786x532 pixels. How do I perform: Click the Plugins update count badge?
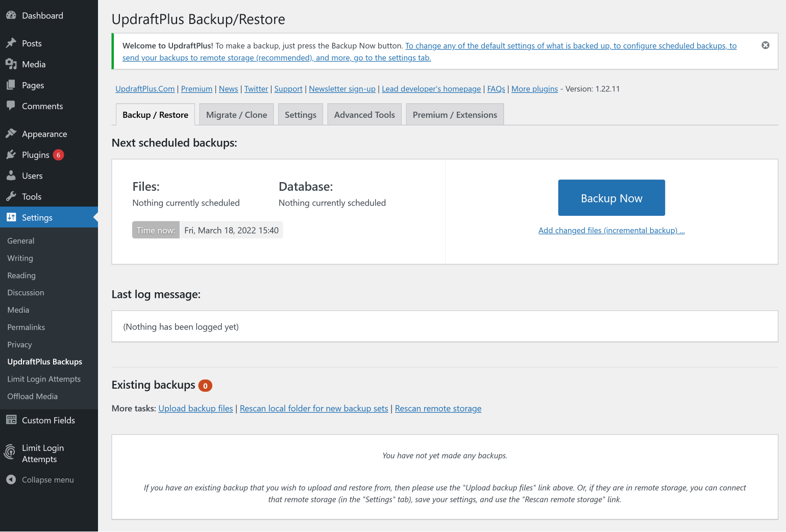[x=59, y=155]
